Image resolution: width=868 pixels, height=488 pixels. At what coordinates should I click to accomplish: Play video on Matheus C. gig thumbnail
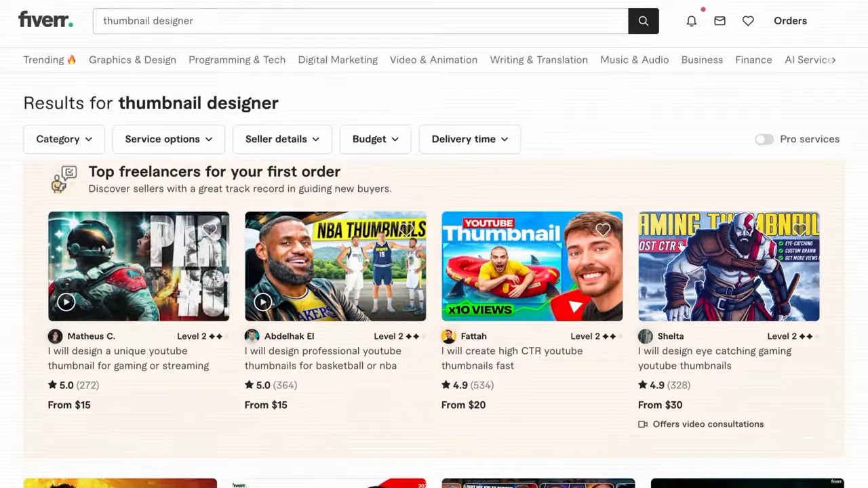point(66,302)
